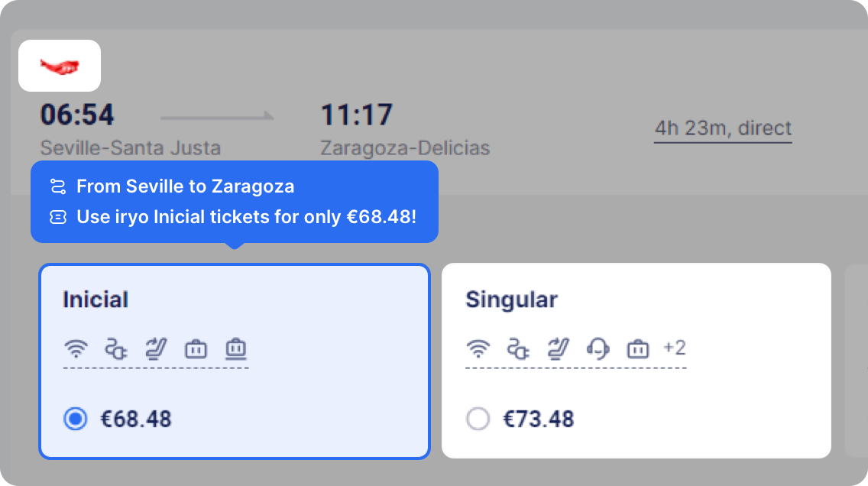
Task: Click the partially visible third fare card
Action: pyautogui.click(x=856, y=361)
